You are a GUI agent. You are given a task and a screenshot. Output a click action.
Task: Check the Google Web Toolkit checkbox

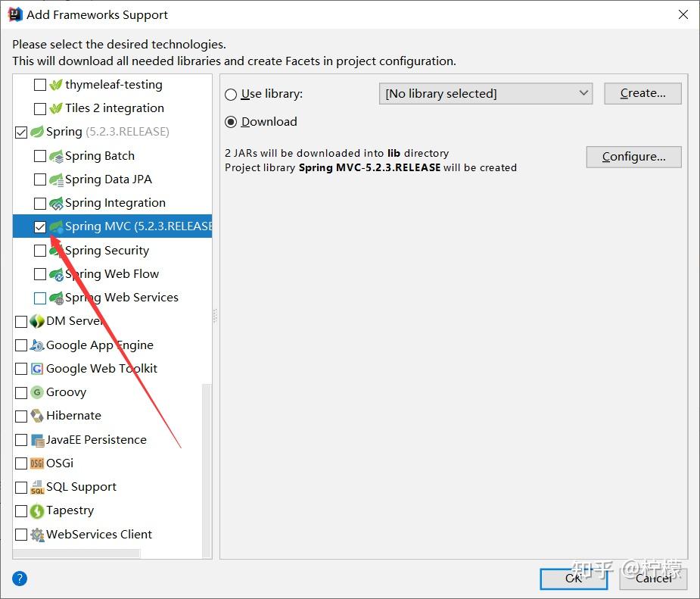(x=21, y=369)
